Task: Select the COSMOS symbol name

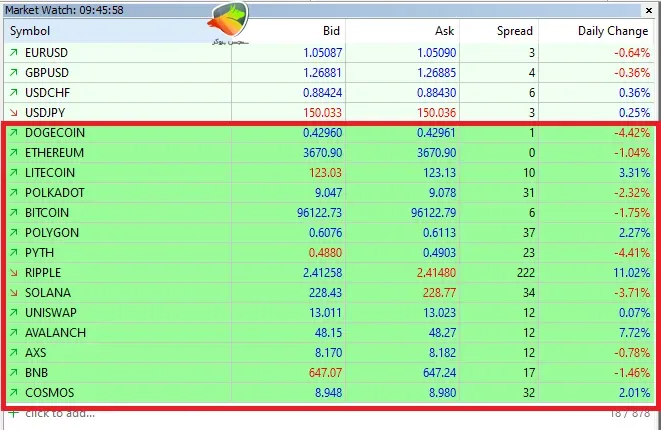Action: pos(50,393)
